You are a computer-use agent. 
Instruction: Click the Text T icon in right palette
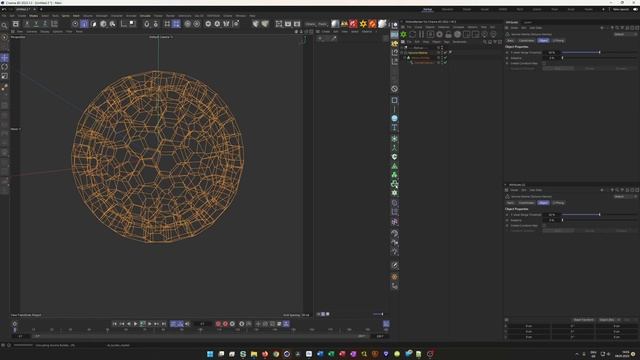pos(394,128)
